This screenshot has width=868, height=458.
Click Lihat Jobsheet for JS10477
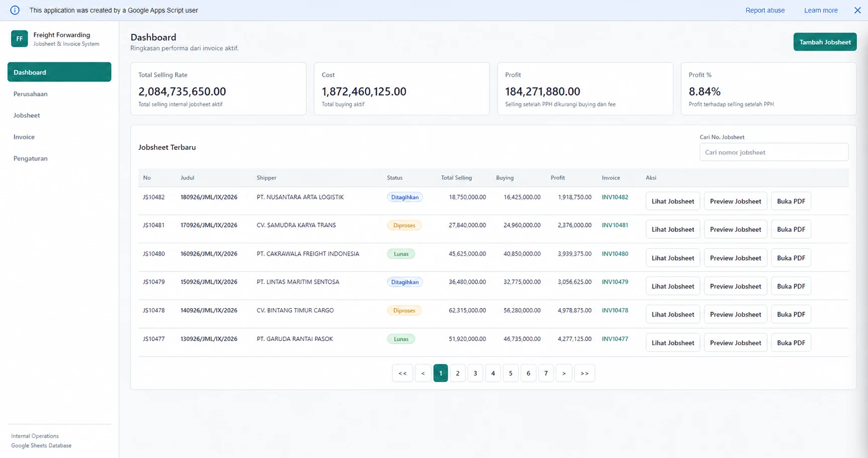tap(672, 343)
